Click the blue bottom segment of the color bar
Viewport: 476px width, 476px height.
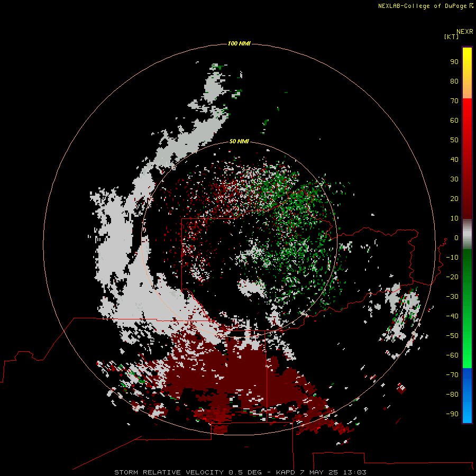[467, 396]
